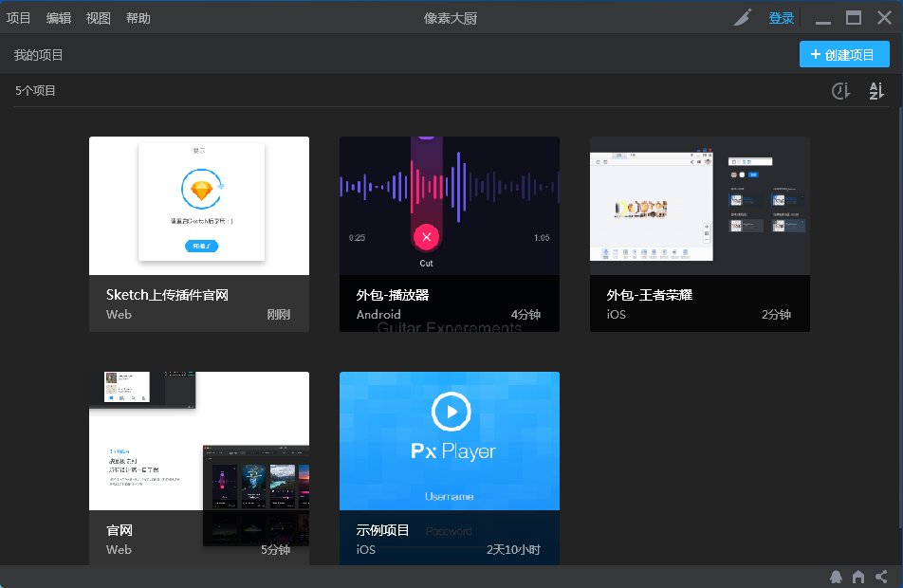Open the 编辑 menu
903x588 pixels.
pos(58,17)
